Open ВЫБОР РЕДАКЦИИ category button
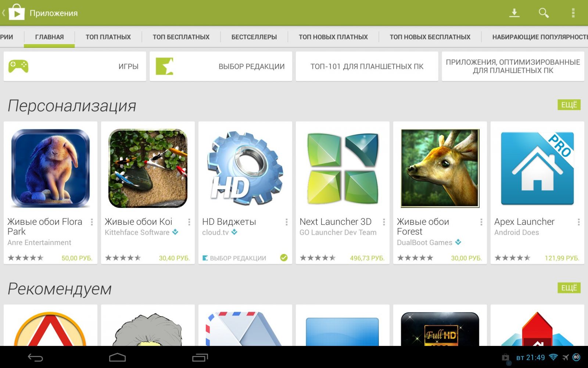588x368 pixels. pyautogui.click(x=221, y=66)
